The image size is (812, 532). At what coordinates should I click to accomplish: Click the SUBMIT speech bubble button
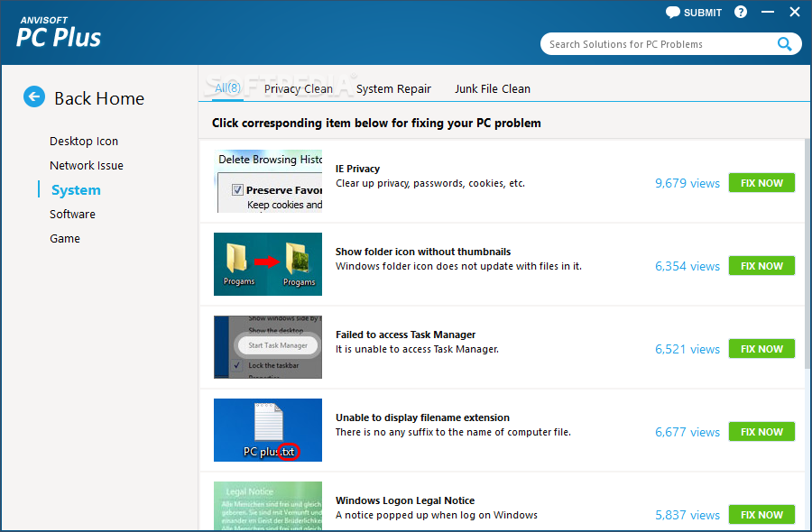click(x=694, y=13)
